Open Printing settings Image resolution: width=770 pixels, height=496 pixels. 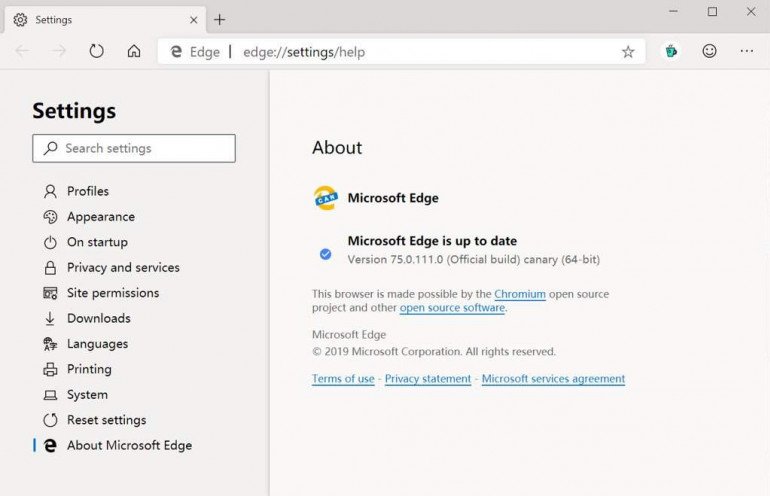[89, 369]
